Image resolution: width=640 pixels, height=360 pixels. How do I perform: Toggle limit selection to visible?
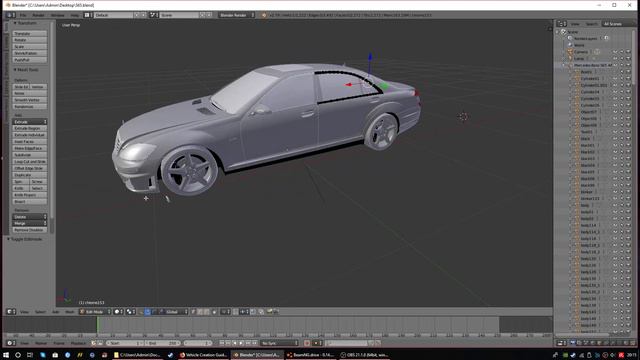(x=214, y=312)
